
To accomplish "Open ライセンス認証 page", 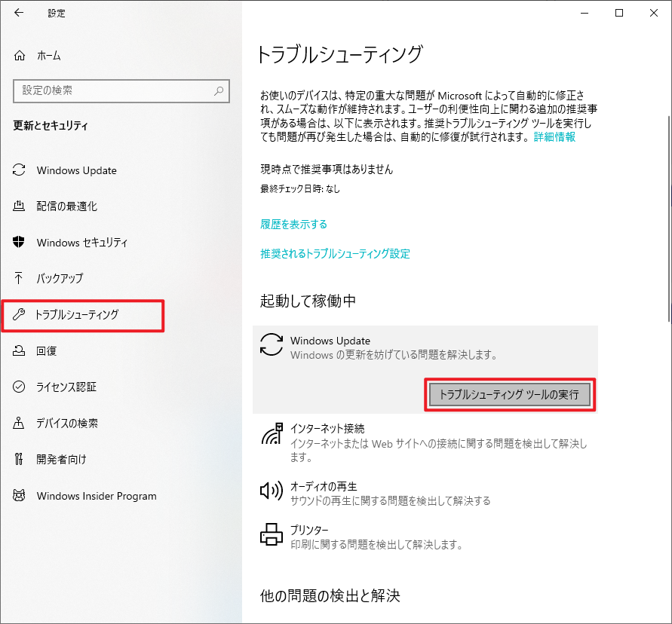I will tap(66, 387).
